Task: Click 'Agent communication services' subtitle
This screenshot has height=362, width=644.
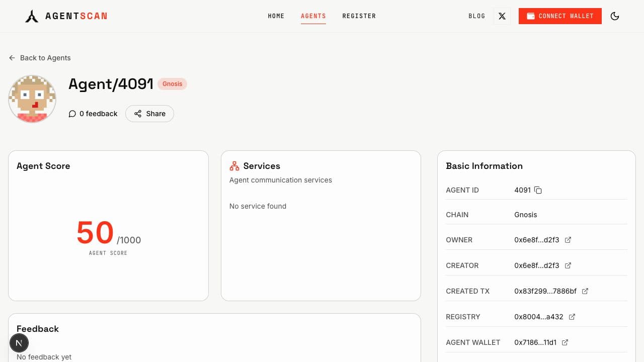Action: (281, 180)
